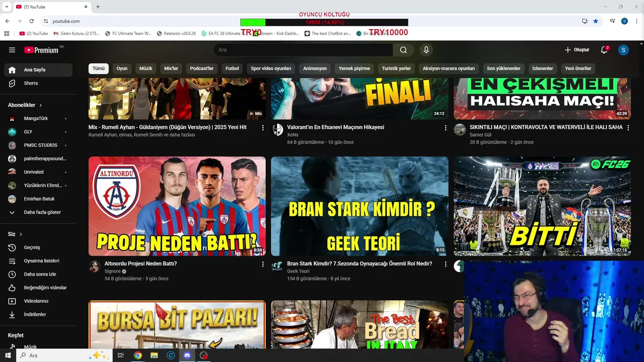Image resolution: width=644 pixels, height=362 pixels.
Task: Open Videolarınız in the sidebar
Action: click(38, 301)
